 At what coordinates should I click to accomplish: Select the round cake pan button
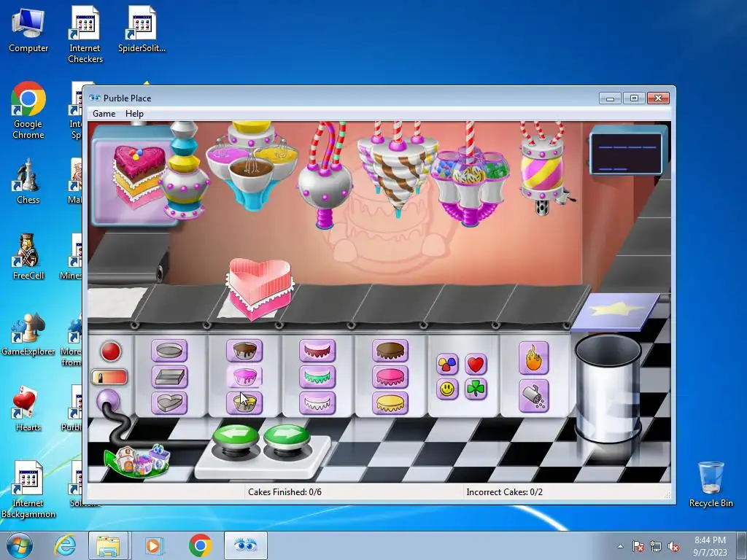pos(169,351)
